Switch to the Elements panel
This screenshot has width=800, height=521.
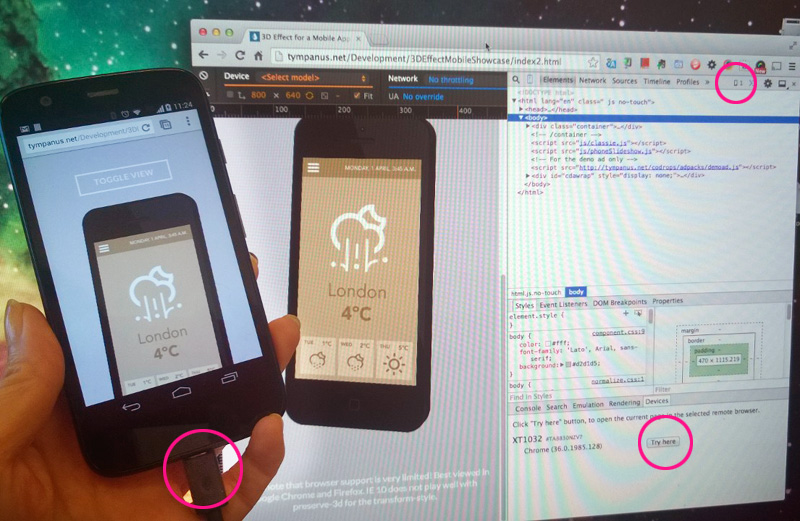[x=558, y=80]
